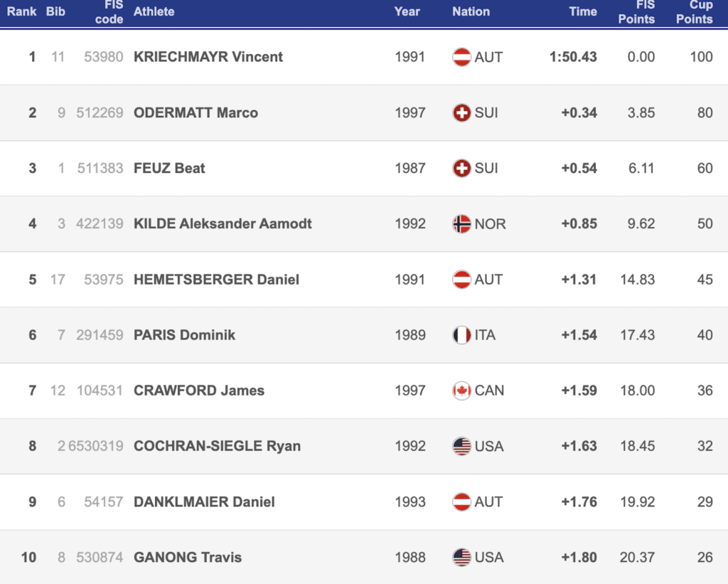The image size is (728, 584).
Task: Open GANONG Travis athlete link
Action: [x=188, y=557]
